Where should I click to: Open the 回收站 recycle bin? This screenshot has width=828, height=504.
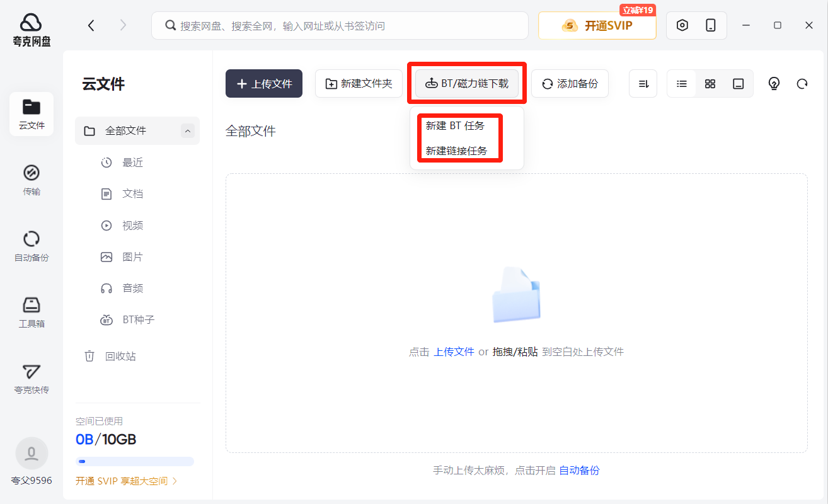point(110,356)
